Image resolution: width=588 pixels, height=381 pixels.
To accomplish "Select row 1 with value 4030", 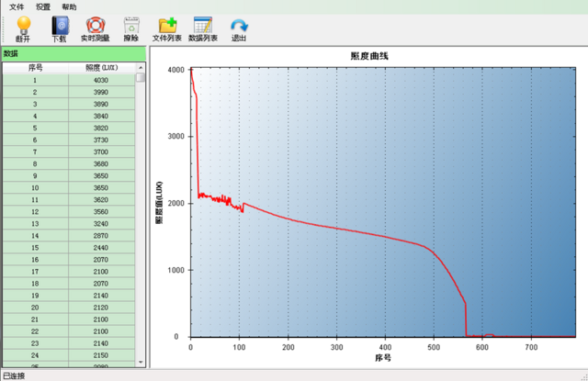I will click(x=69, y=80).
